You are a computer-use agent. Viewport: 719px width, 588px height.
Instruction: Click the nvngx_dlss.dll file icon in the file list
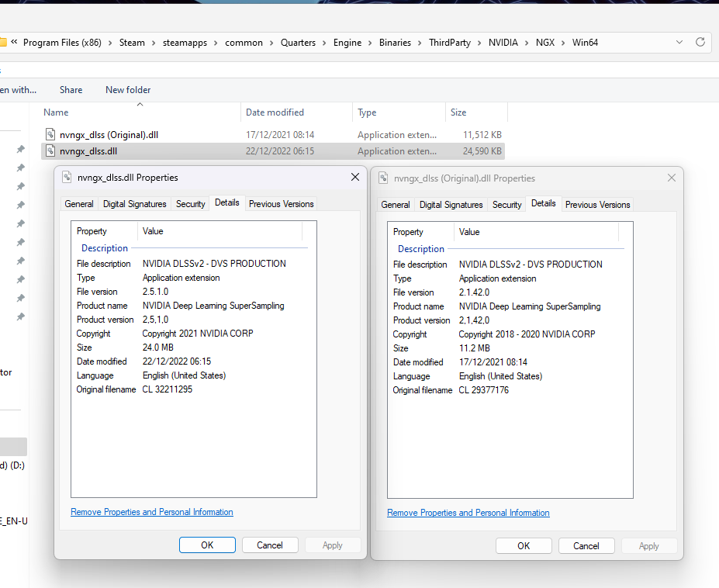pyautogui.click(x=50, y=151)
